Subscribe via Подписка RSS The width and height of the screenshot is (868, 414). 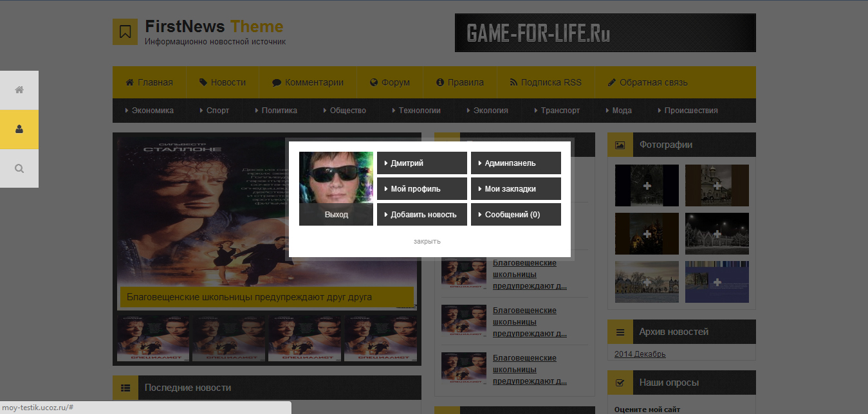point(546,82)
